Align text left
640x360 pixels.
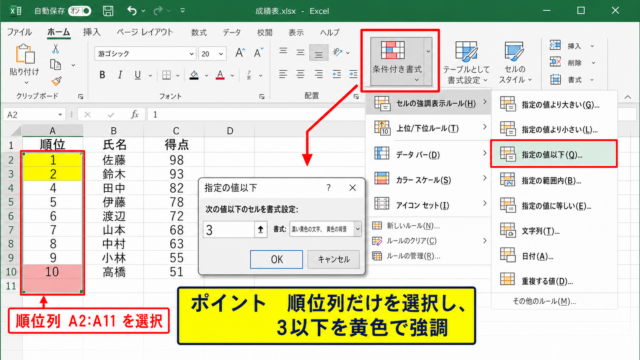283,74
